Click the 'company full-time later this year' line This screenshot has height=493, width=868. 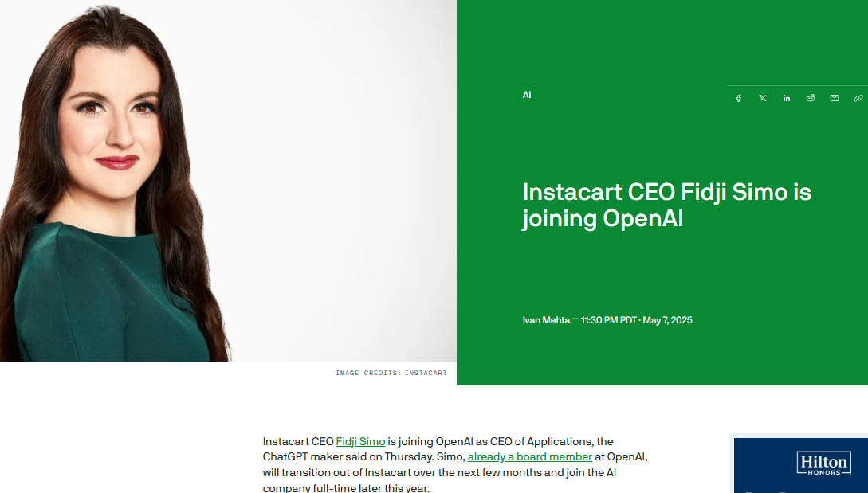pyautogui.click(x=346, y=488)
